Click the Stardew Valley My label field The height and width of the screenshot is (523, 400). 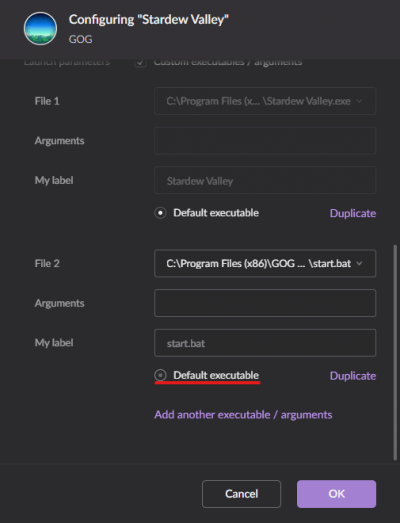click(x=265, y=180)
